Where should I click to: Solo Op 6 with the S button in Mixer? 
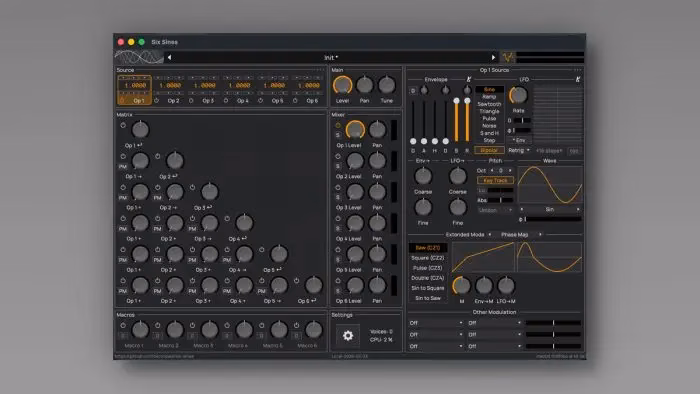tap(338, 291)
